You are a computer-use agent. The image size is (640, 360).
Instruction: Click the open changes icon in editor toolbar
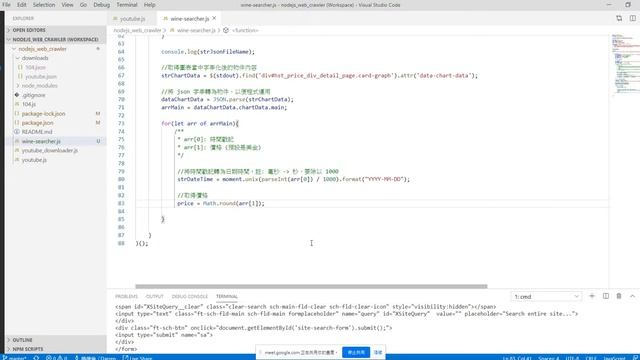tap(619, 18)
